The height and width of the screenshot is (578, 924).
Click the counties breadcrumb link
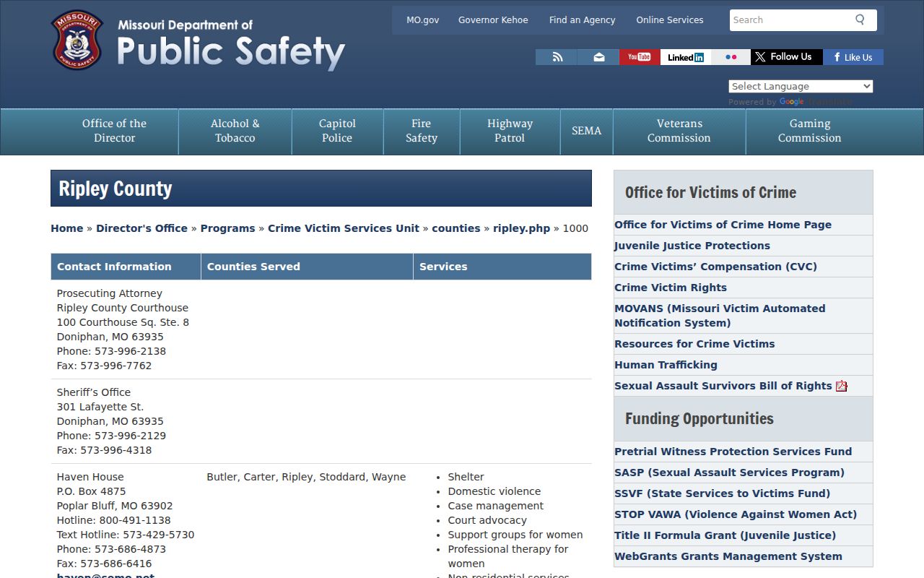coord(456,228)
